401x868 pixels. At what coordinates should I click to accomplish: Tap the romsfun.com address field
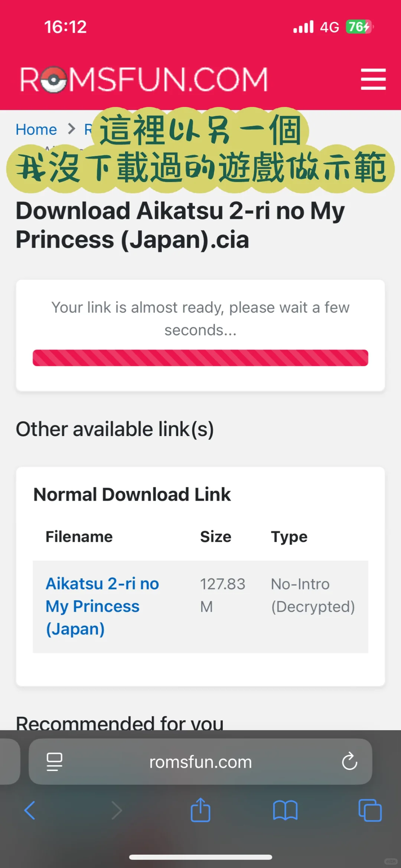pos(200,762)
